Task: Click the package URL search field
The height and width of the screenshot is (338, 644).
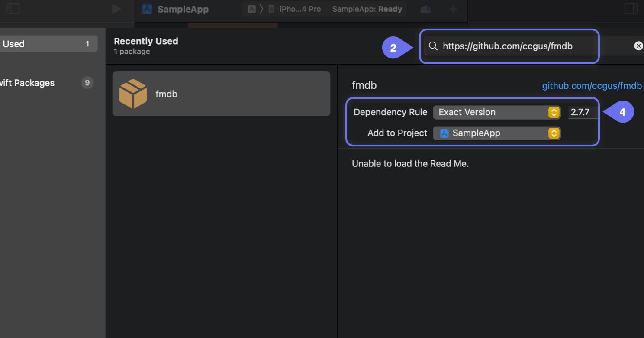Action: (x=532, y=46)
